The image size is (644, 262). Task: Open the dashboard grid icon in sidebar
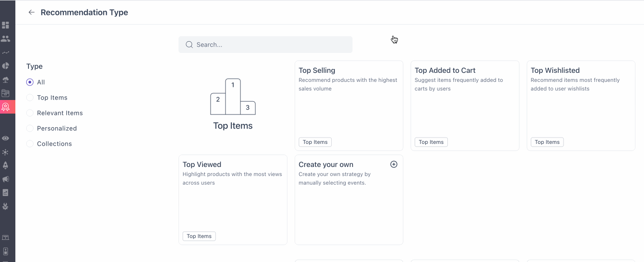(x=5, y=25)
